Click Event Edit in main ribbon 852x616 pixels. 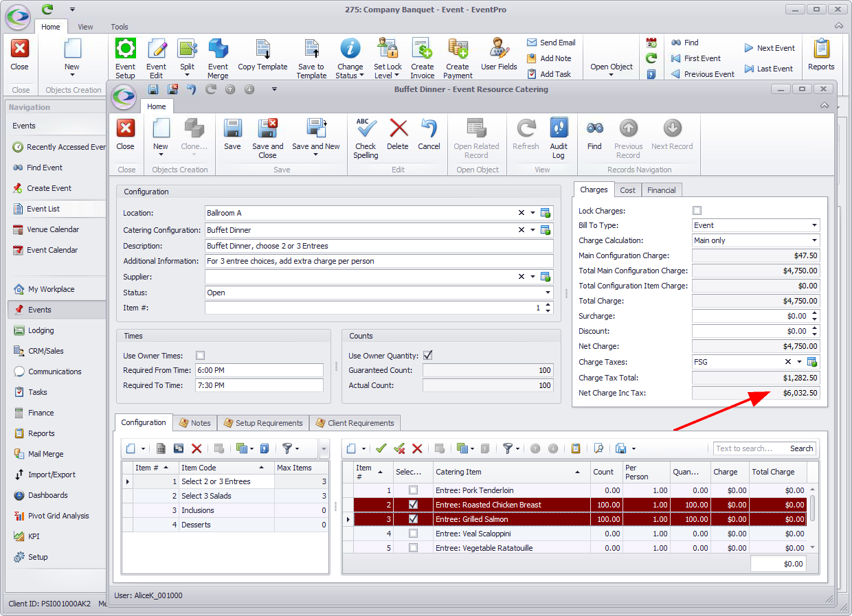(156, 58)
